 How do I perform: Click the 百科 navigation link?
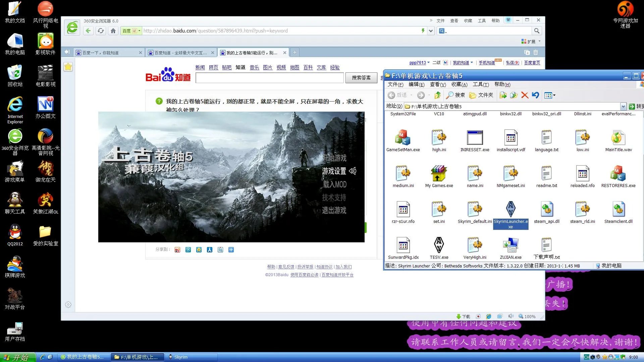pos(308,67)
